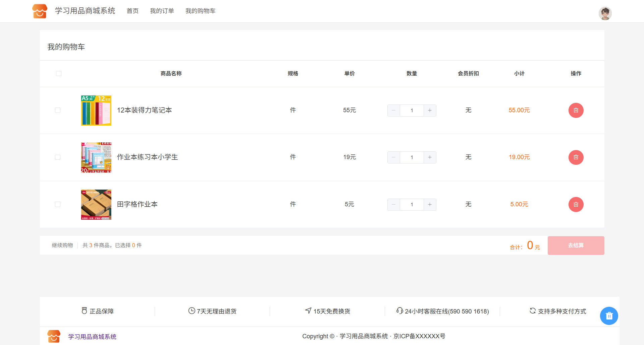
Task: Open the user avatar in the header
Action: pyautogui.click(x=605, y=13)
